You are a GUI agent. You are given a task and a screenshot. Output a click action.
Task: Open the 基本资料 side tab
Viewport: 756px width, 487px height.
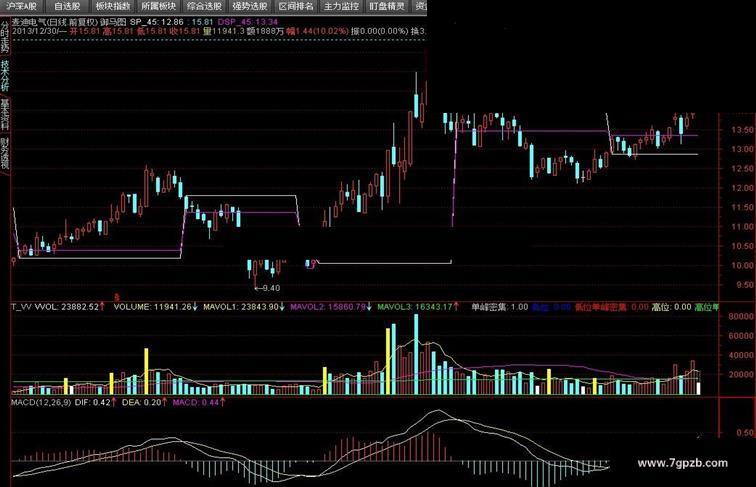(x=5, y=115)
